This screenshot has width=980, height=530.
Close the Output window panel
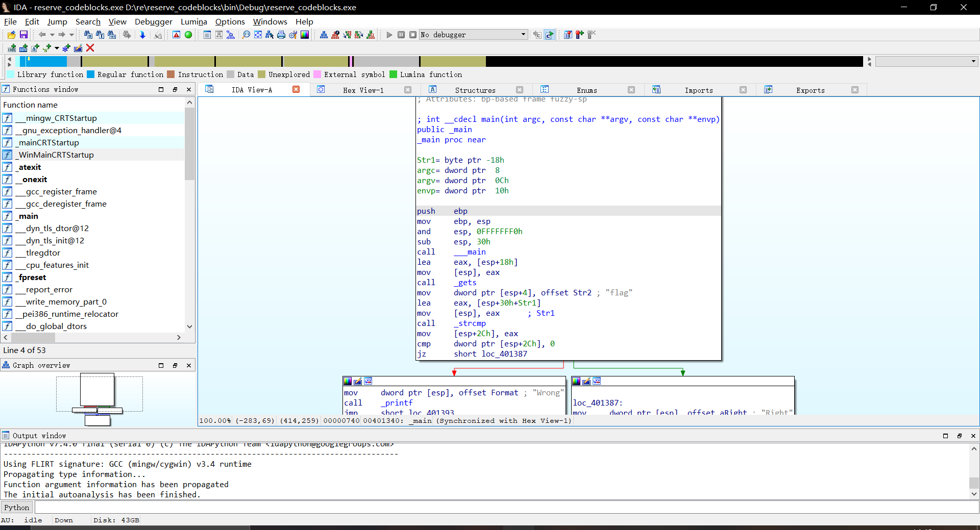[973, 436]
